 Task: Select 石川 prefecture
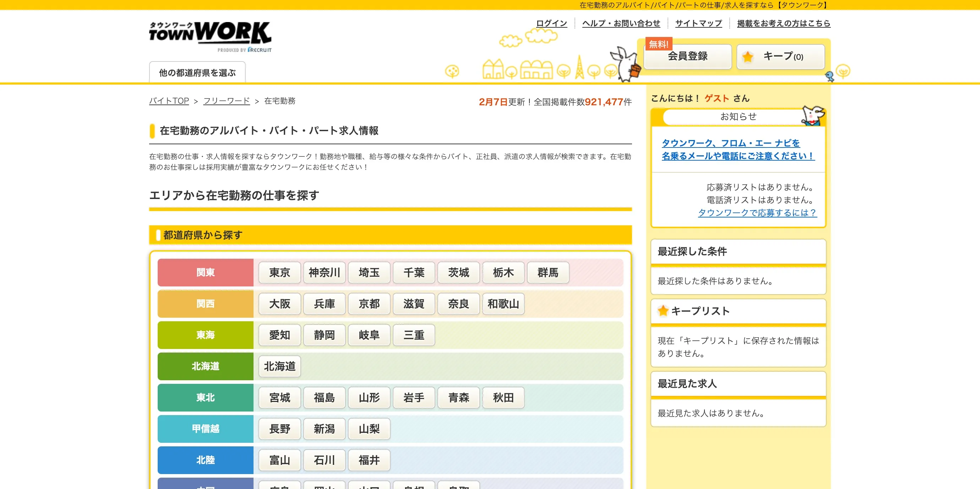click(x=324, y=460)
